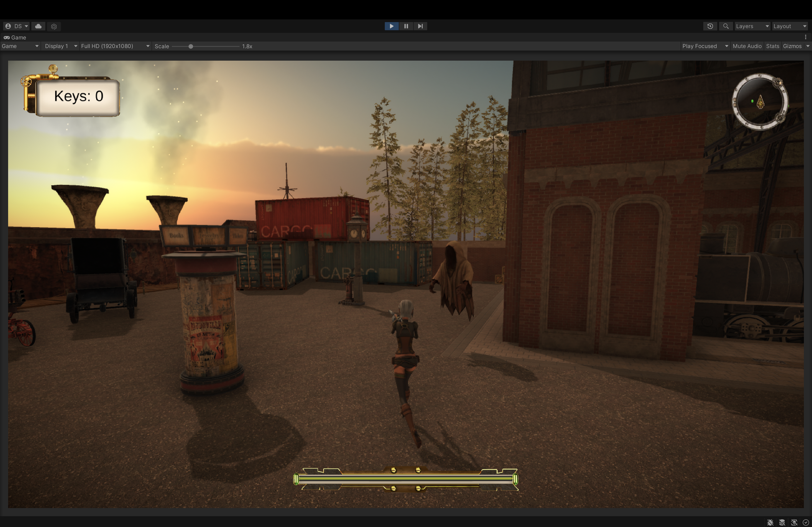This screenshot has width=812, height=527.
Task: Pause the game with Pause button
Action: click(x=406, y=26)
